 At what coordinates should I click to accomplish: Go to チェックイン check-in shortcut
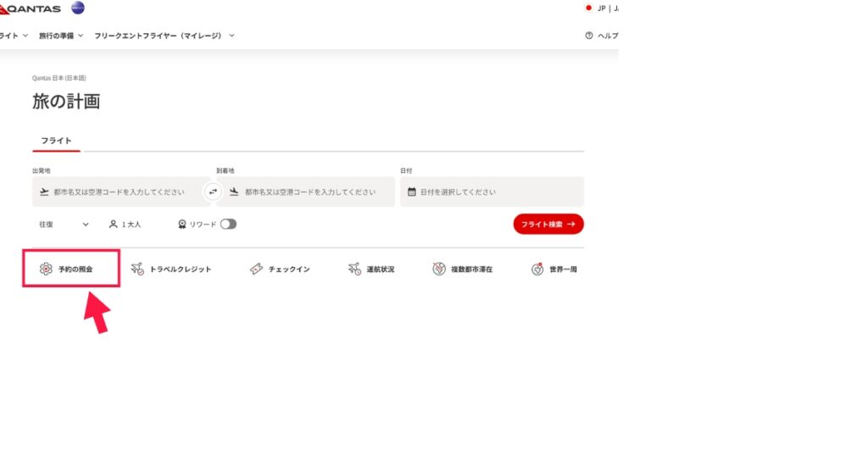pos(280,270)
